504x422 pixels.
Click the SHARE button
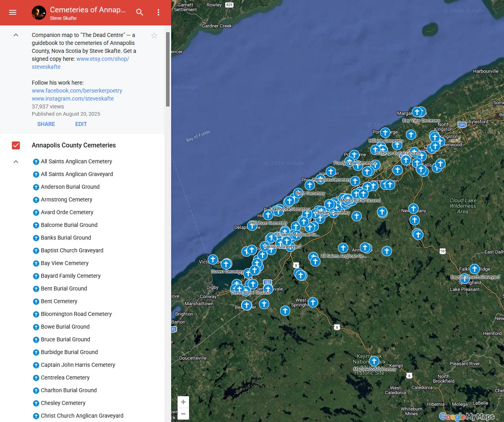[46, 124]
